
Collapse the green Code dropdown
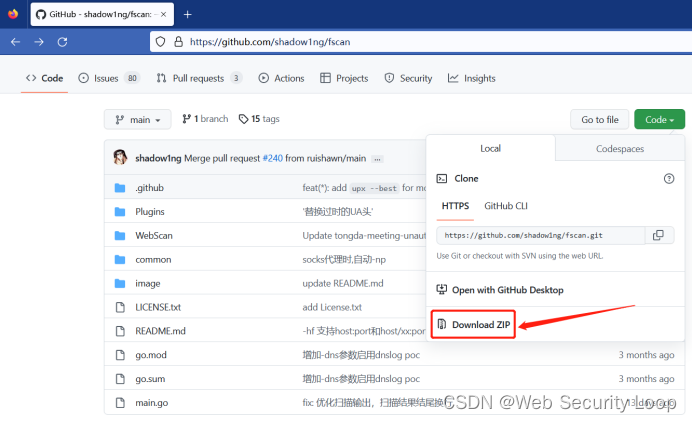pyautogui.click(x=659, y=119)
